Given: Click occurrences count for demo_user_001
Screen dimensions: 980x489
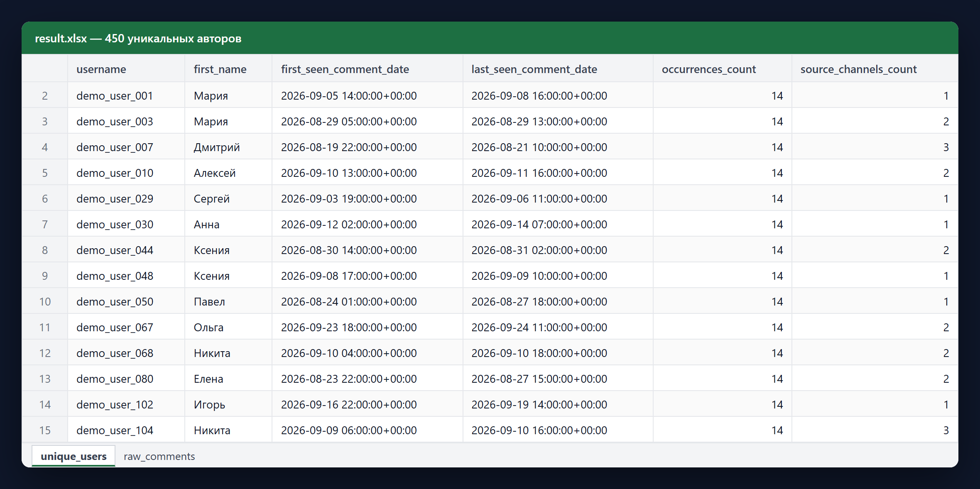Looking at the screenshot, I should tap(722, 95).
